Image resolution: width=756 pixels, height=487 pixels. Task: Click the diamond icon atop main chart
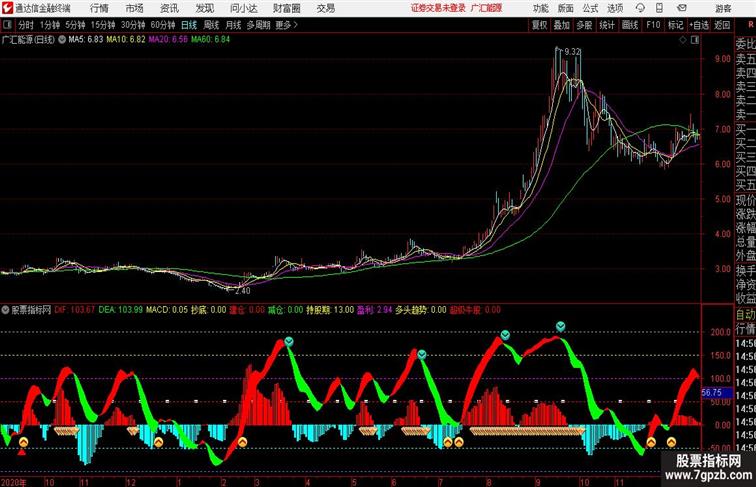(x=683, y=40)
